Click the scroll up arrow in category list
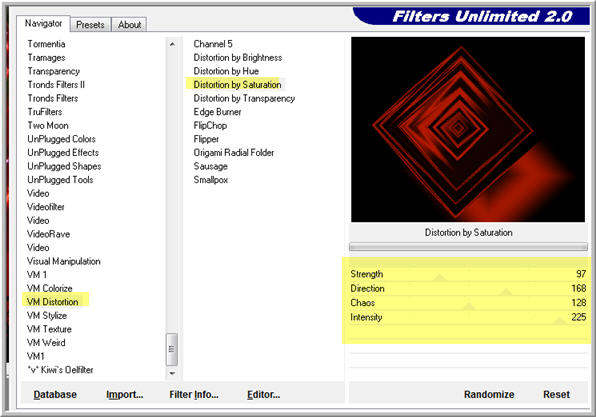Screen dimensions: 596x417 [x=172, y=44]
